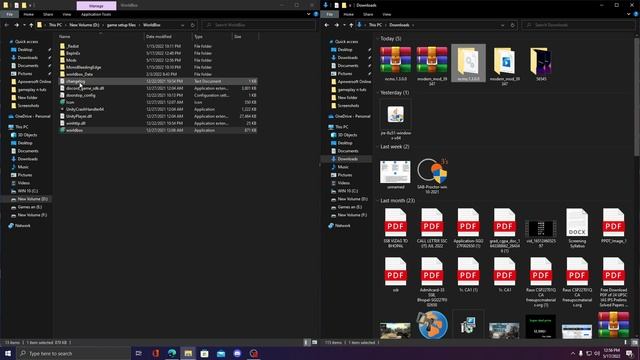Click the taskbar 'Type here to search' box
This screenshot has width=640, height=360.
73,353
